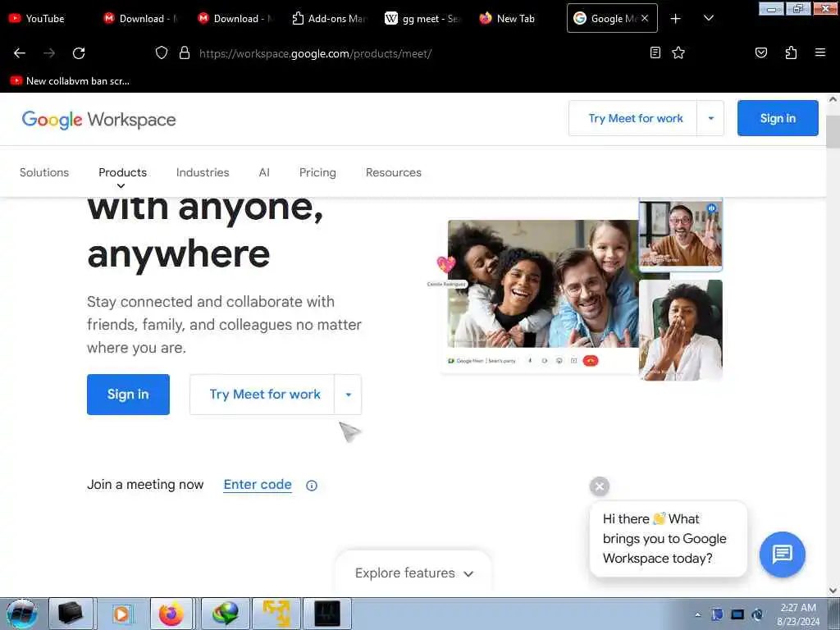840x630 pixels.
Task: Click the tray network monitor icon
Action: click(737, 614)
